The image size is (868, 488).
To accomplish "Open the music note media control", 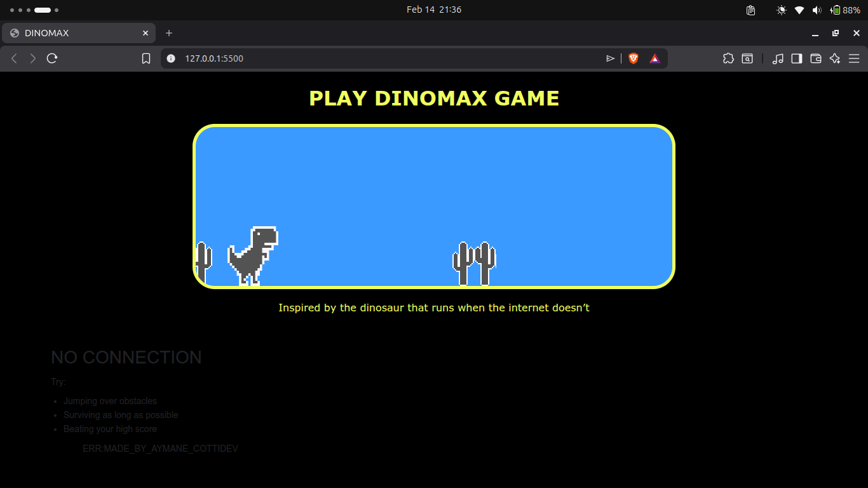I will click(778, 58).
